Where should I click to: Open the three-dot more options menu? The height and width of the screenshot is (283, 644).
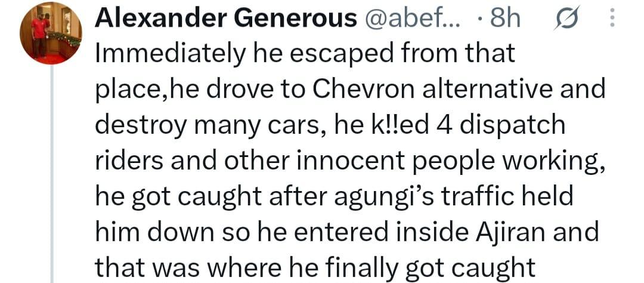click(x=613, y=19)
